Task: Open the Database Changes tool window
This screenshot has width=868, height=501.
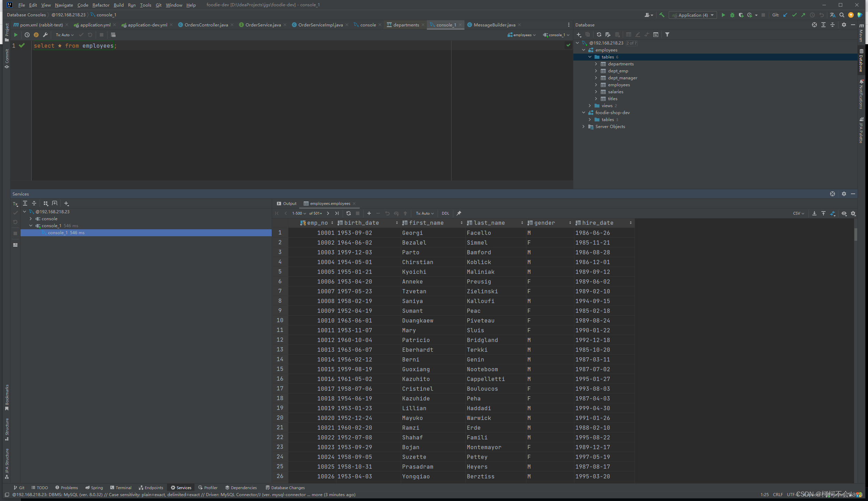Action: tap(285, 488)
